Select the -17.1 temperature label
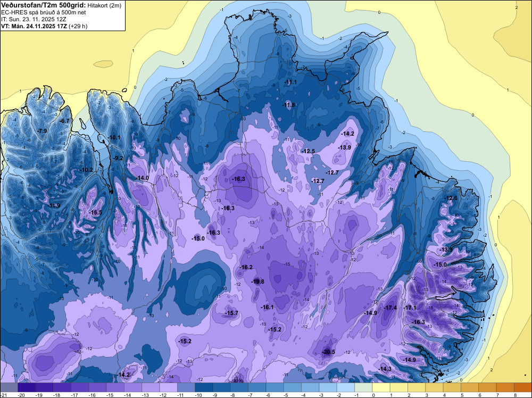 (410, 308)
